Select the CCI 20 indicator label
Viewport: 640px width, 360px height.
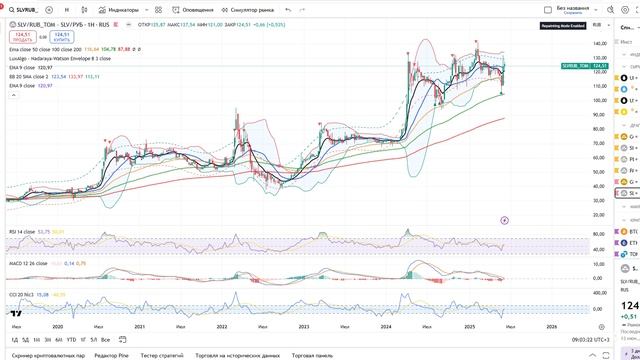(22, 294)
